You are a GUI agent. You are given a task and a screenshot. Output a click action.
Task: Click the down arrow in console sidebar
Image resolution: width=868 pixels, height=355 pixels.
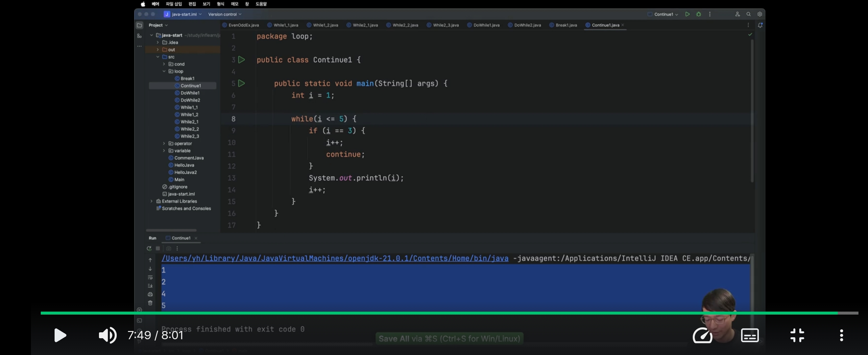[x=150, y=269]
